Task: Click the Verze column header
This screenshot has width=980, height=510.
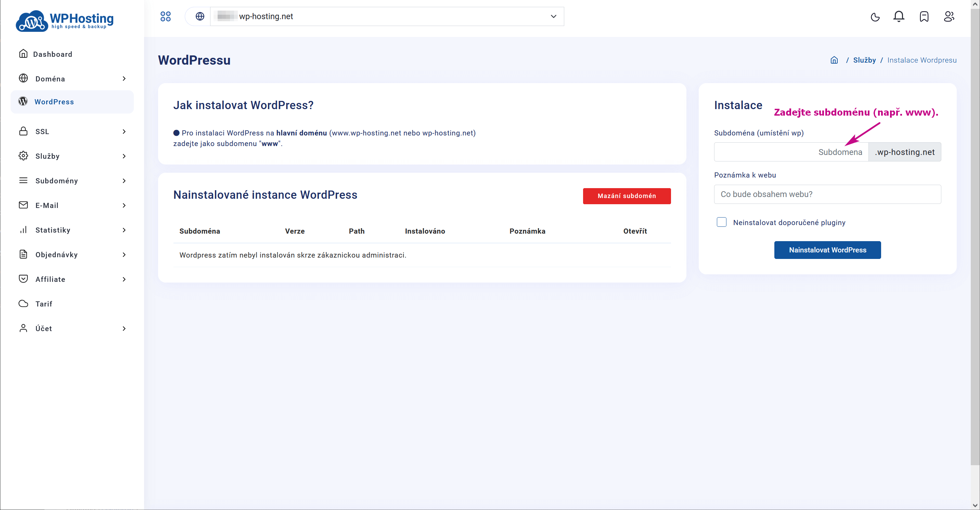Action: click(x=295, y=231)
